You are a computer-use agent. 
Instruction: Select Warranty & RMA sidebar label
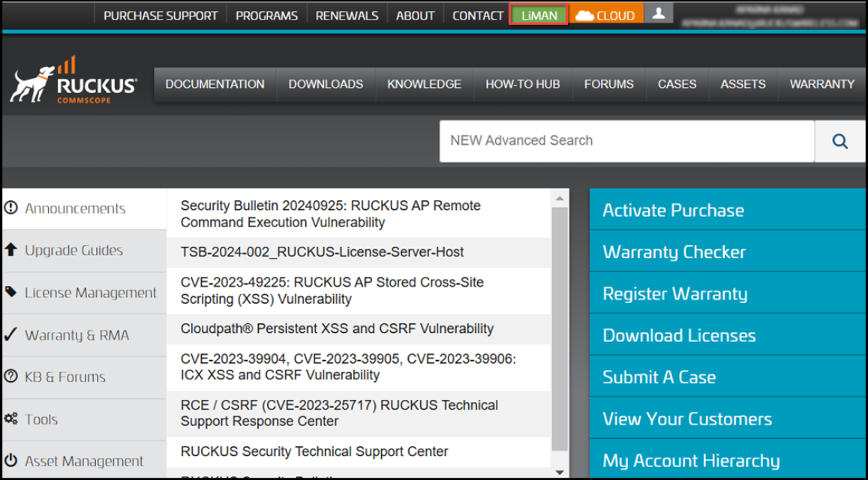(x=77, y=335)
